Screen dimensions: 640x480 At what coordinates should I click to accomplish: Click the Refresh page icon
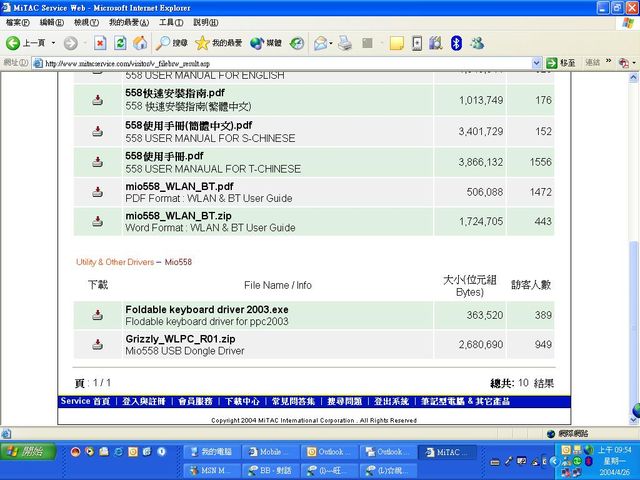point(120,43)
